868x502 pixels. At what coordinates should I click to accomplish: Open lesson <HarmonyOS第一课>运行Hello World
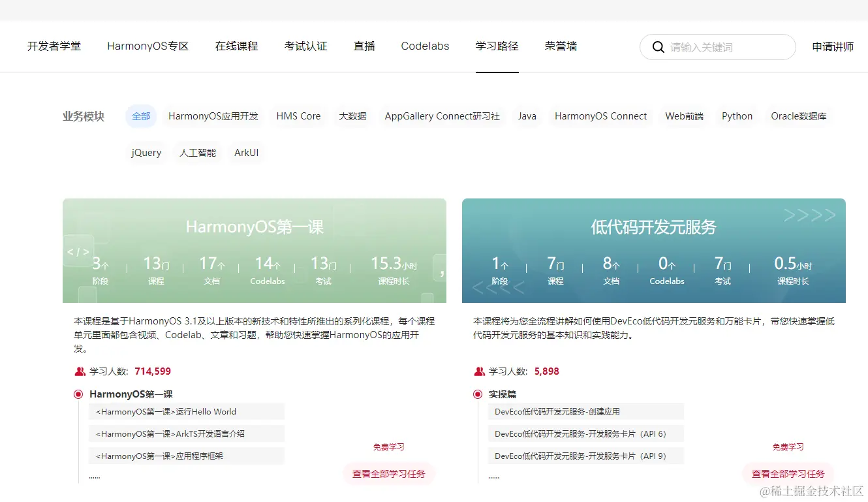coord(187,412)
